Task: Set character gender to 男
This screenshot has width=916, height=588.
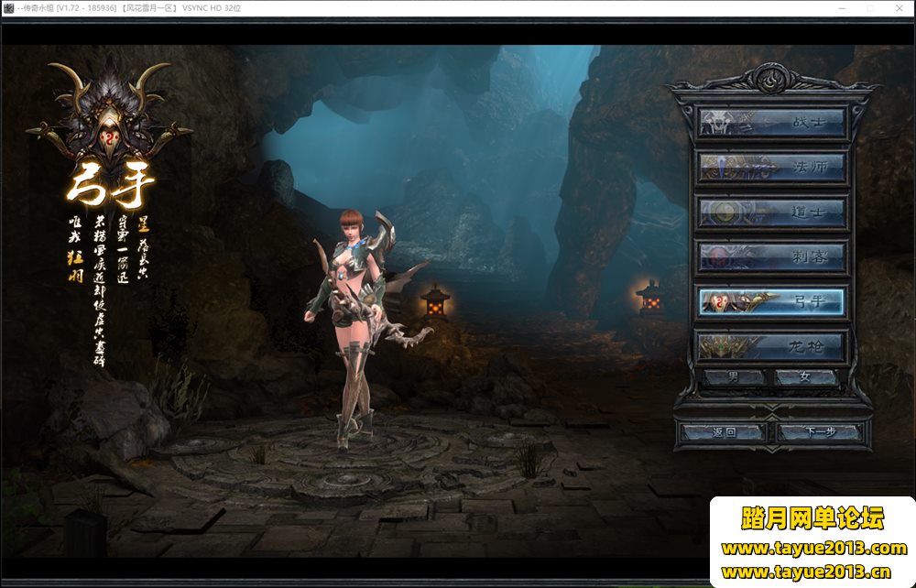Action: [x=734, y=377]
